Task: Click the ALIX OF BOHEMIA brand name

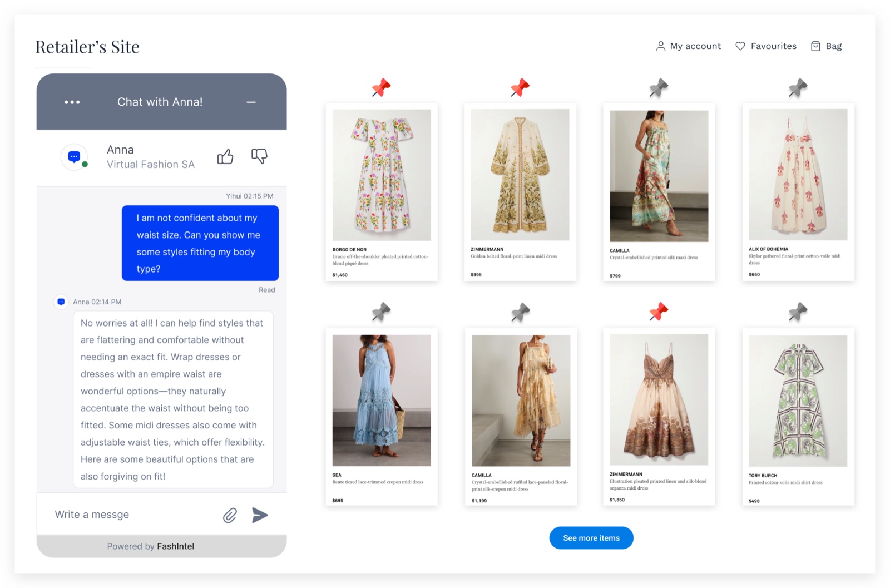Action: click(x=768, y=249)
